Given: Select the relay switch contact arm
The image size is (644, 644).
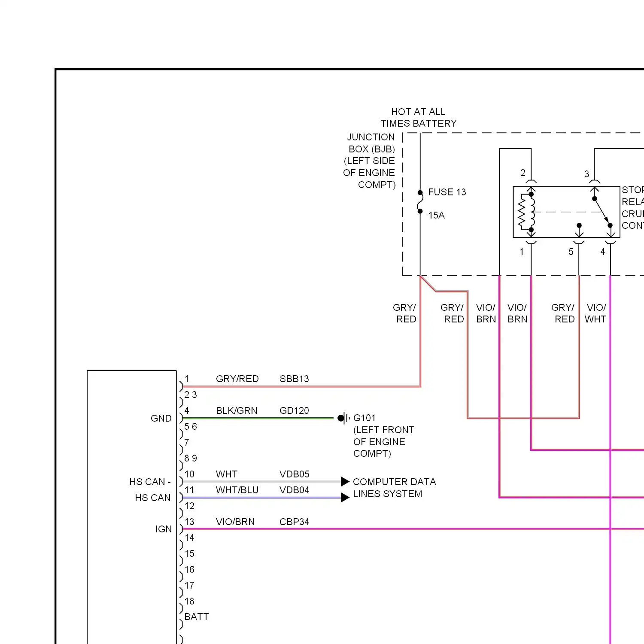Looking at the screenshot, I should 602,212.
